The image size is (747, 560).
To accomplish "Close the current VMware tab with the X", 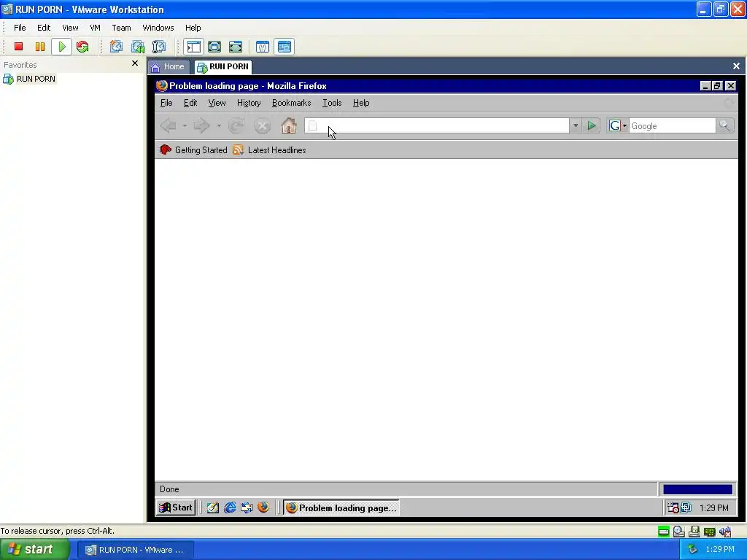I will pyautogui.click(x=736, y=66).
